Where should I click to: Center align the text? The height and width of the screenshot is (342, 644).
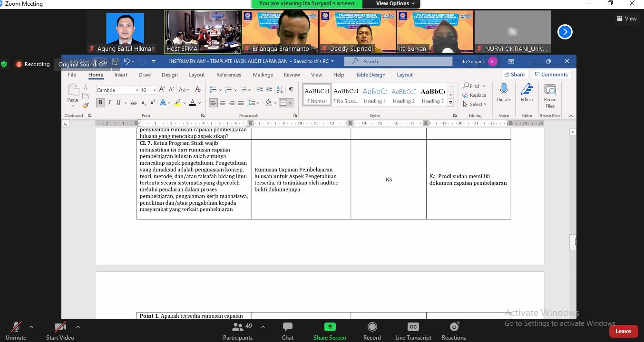(223, 103)
